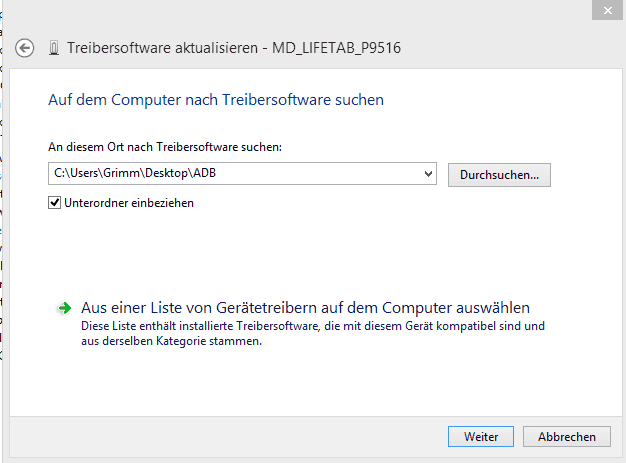Click the description text starting Diese Liste enthält

pos(313,334)
